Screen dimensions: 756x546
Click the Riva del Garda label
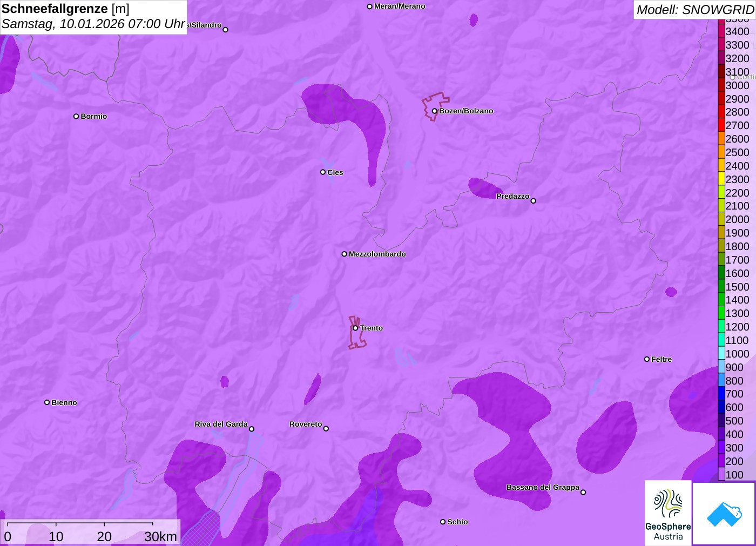(x=221, y=424)
